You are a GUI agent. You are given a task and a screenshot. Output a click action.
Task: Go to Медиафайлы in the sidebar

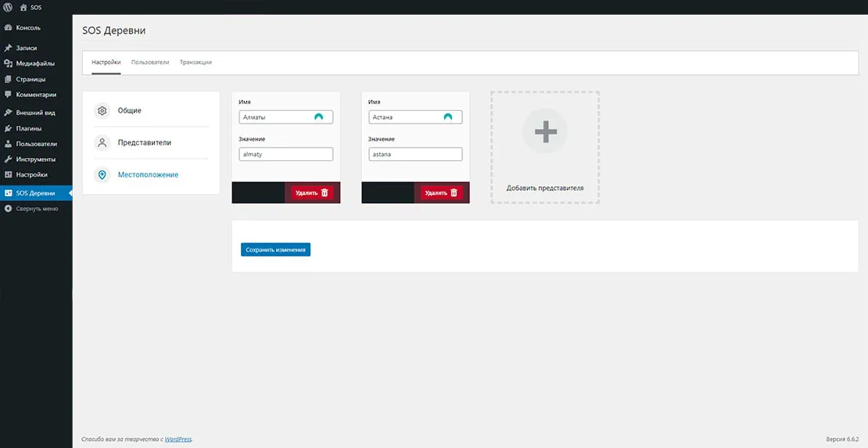point(35,63)
